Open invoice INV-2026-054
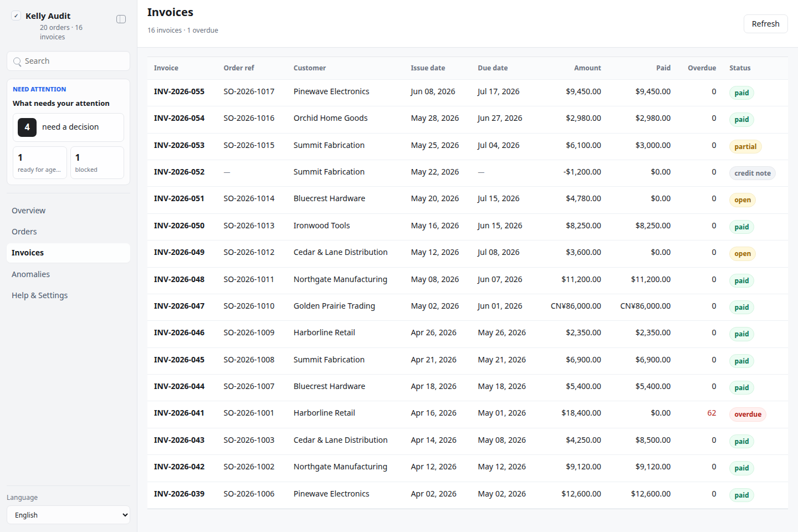798x532 pixels. coord(179,118)
